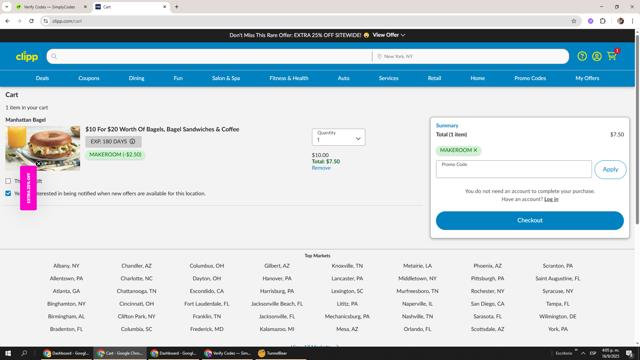Apply the promo code

point(610,169)
